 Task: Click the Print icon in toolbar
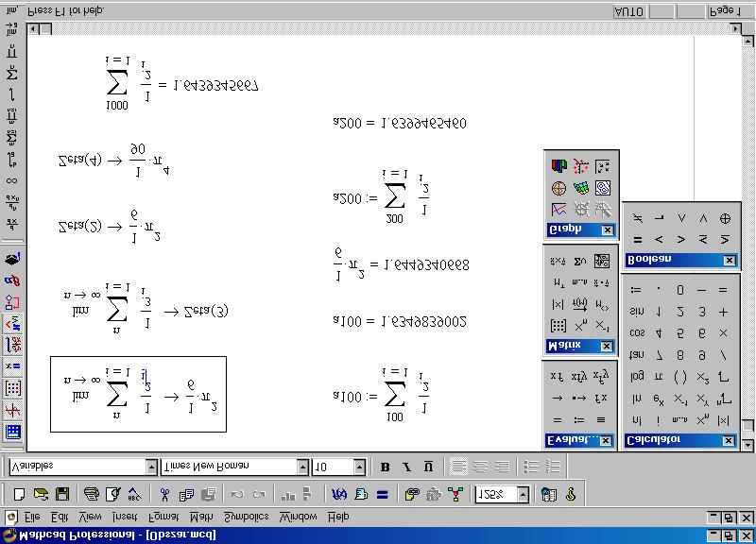tap(91, 494)
